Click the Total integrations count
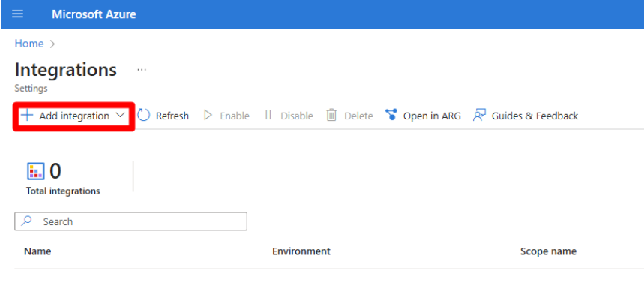The width and height of the screenshot is (644, 307). coord(55,171)
